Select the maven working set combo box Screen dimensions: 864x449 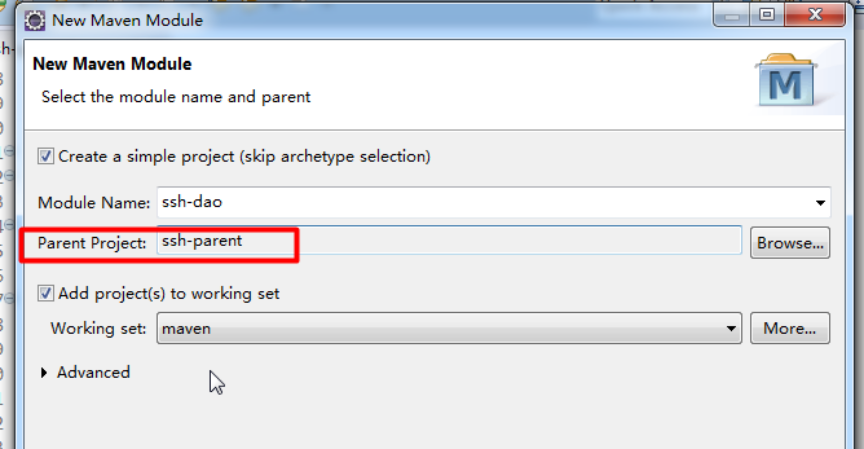(449, 328)
